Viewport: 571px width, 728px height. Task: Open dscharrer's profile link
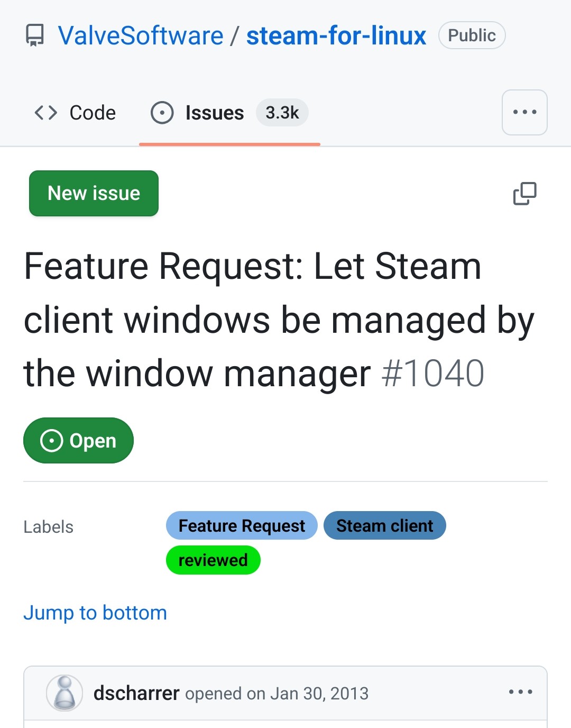point(136,693)
